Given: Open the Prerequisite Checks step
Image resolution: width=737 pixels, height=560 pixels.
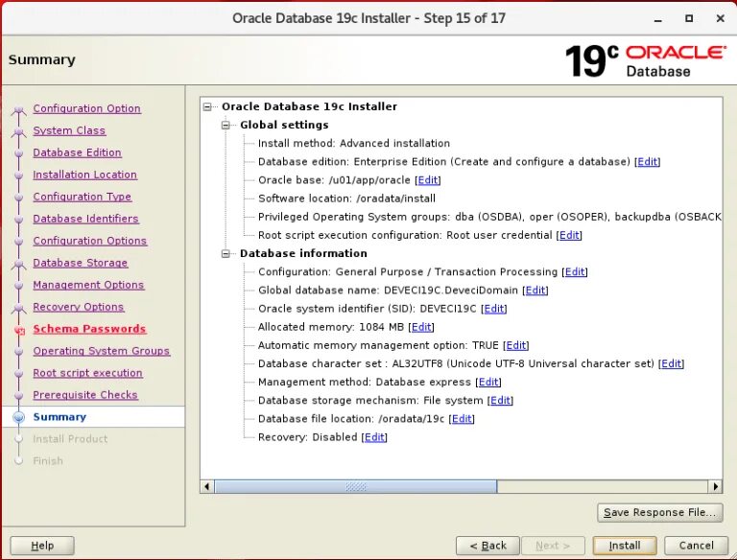Looking at the screenshot, I should click(x=85, y=396).
